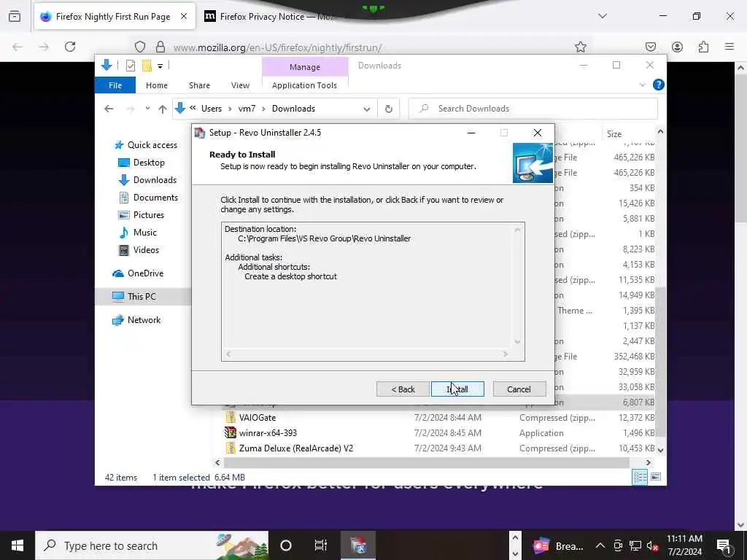The image size is (747, 560).
Task: Refresh the Downloads folder
Action: tap(389, 109)
